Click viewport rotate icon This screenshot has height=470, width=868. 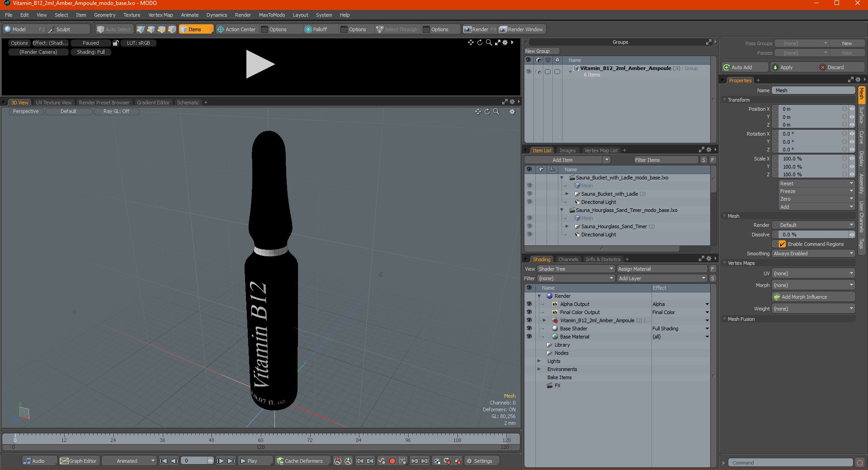click(x=487, y=112)
